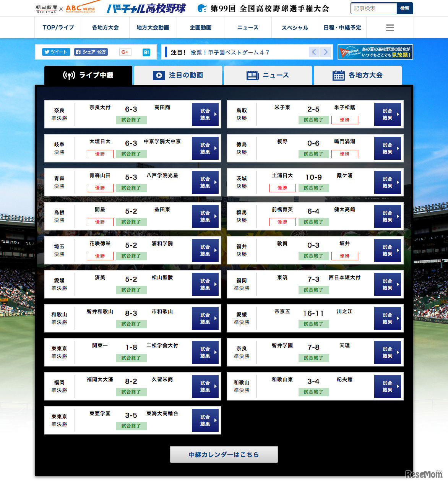Open 試合結果 for 前橋育英 vs 健大高崎
The height and width of the screenshot is (483, 448).
388,216
